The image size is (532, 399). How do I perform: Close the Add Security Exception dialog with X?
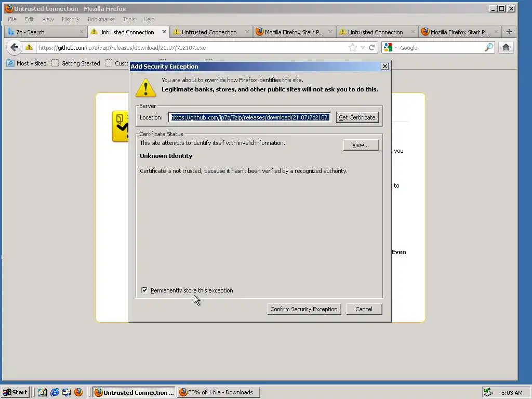click(385, 66)
